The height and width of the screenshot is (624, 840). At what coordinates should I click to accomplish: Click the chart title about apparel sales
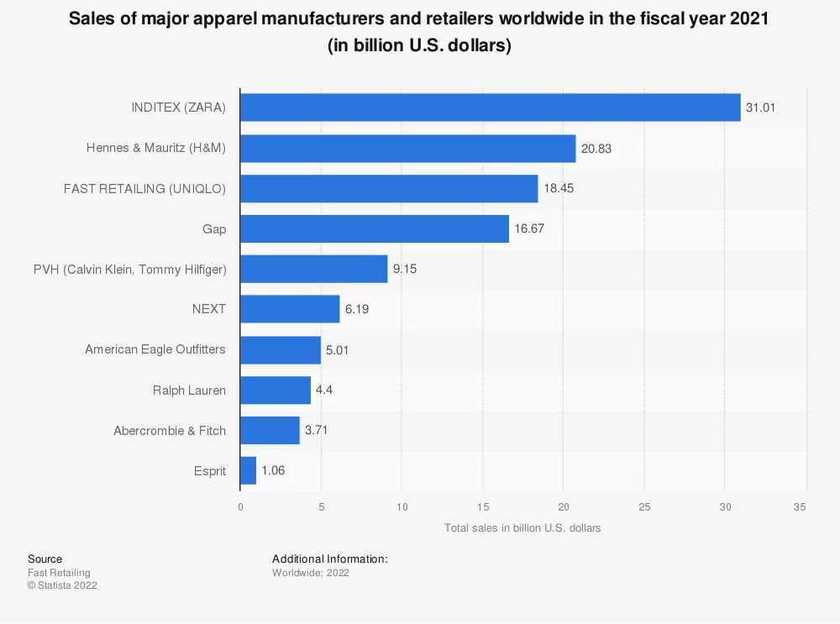(419, 18)
